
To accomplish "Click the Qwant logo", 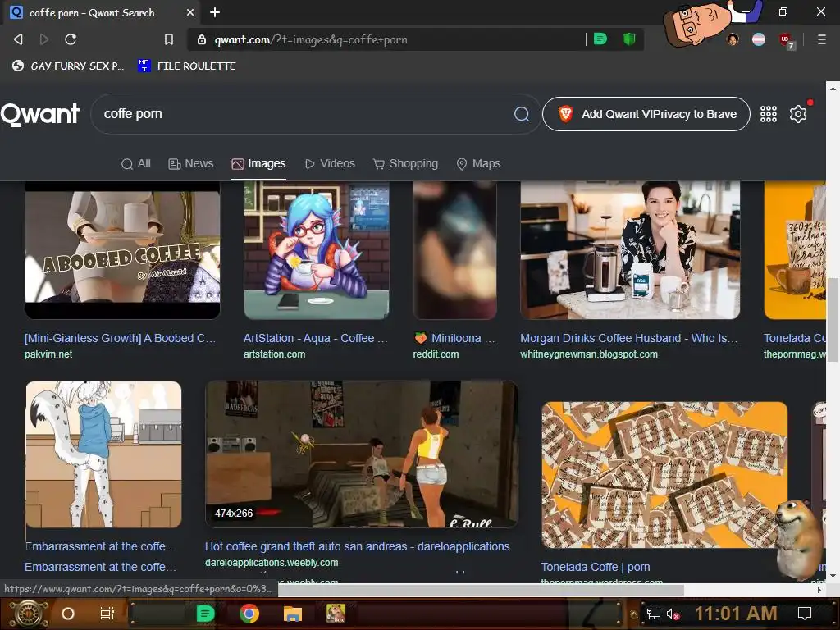I will pyautogui.click(x=40, y=114).
